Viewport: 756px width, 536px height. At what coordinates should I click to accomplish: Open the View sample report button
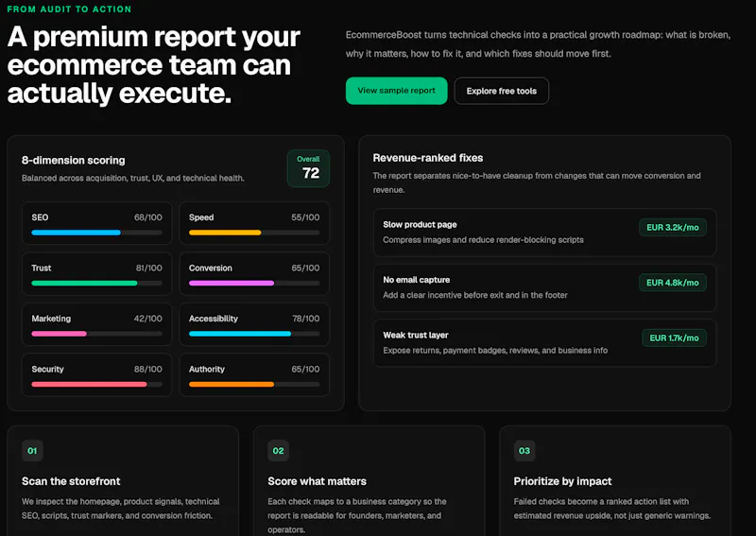tap(396, 91)
